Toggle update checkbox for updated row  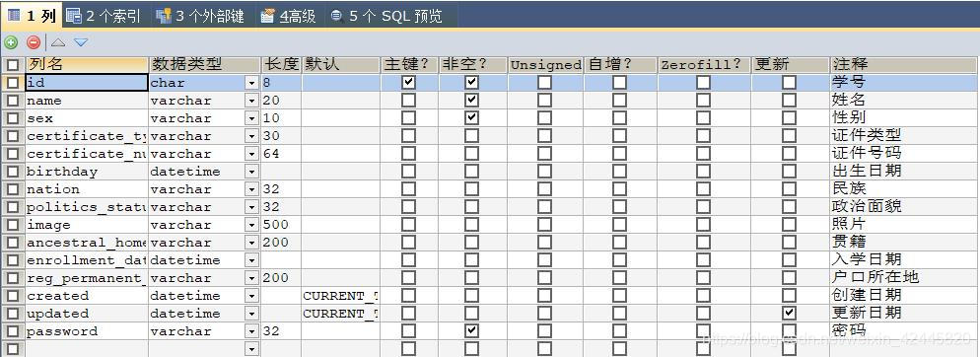[x=790, y=314]
